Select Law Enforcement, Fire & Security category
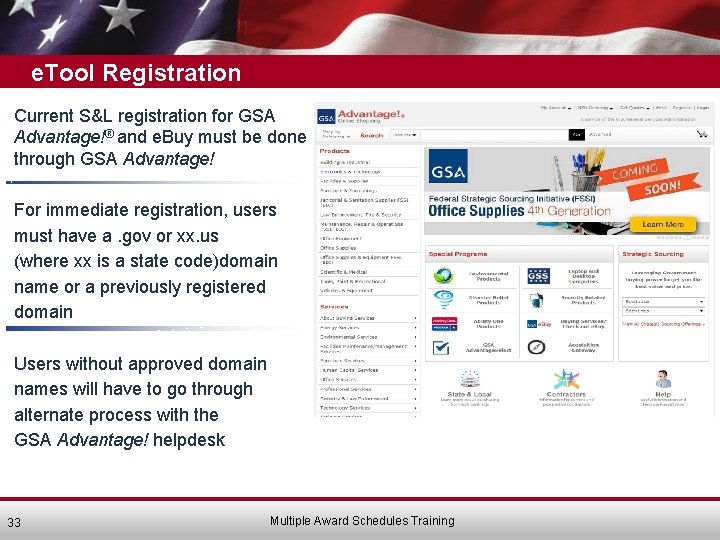 [x=360, y=214]
